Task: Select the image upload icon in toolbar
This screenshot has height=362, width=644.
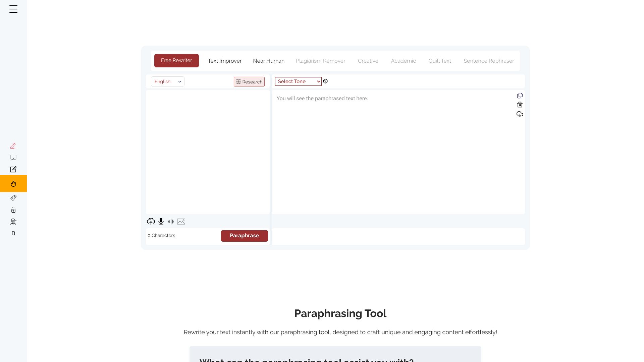Action: point(181,221)
